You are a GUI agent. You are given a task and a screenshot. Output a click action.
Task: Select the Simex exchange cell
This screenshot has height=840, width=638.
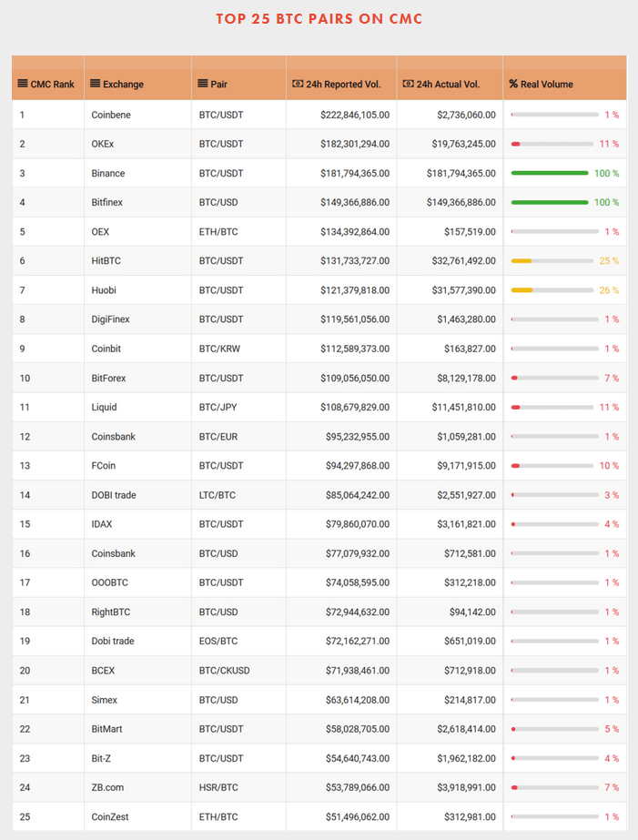[x=137, y=700]
